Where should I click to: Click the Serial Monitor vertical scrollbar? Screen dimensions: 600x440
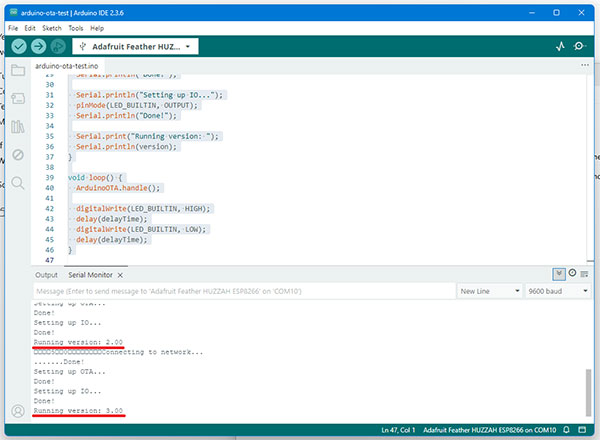[x=589, y=392]
